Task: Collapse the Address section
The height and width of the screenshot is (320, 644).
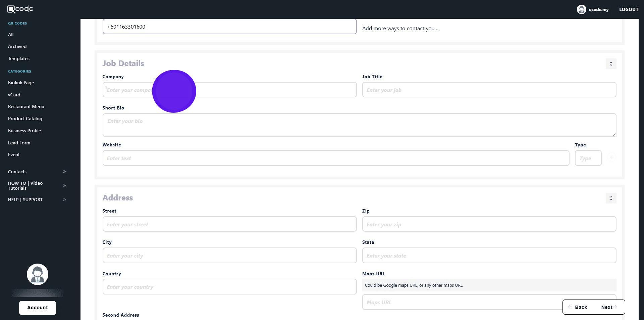Action: [x=611, y=198]
